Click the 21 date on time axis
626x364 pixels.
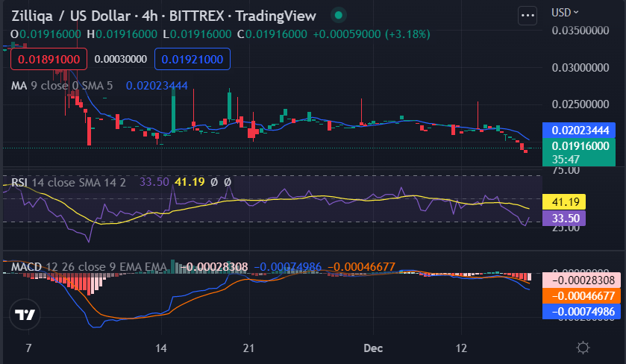click(x=248, y=348)
